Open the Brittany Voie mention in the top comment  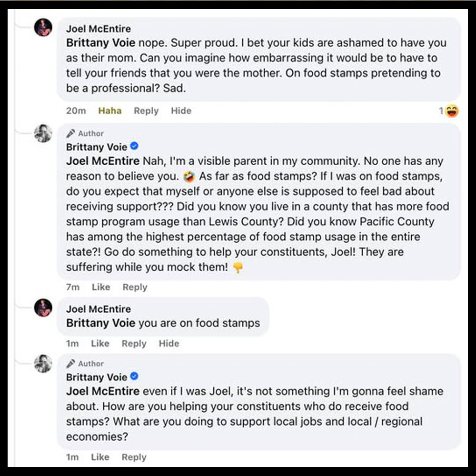click(101, 42)
